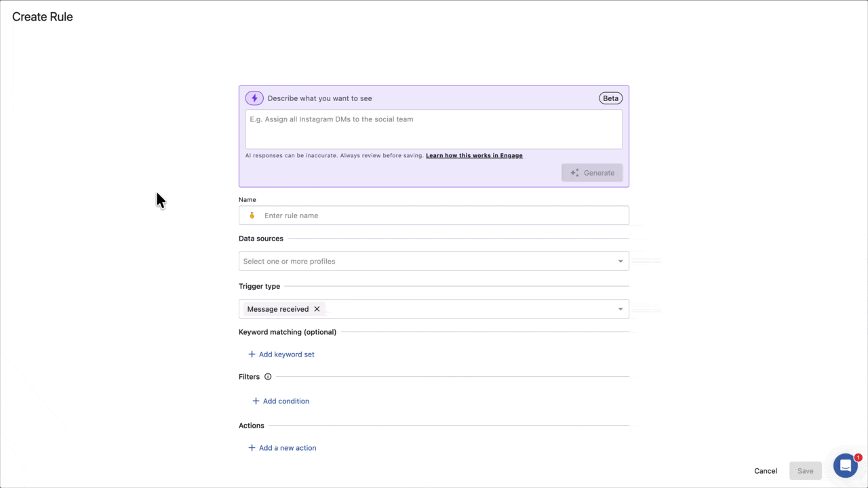Screen dimensions: 868x488
Task: Click the plus icon beside Add a new action
Action: pyautogui.click(x=252, y=447)
